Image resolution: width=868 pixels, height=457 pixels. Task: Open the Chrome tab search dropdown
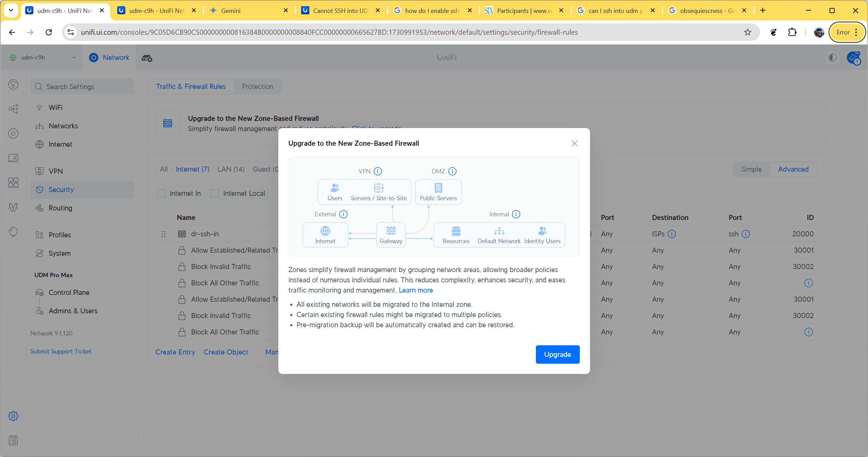pos(11,10)
